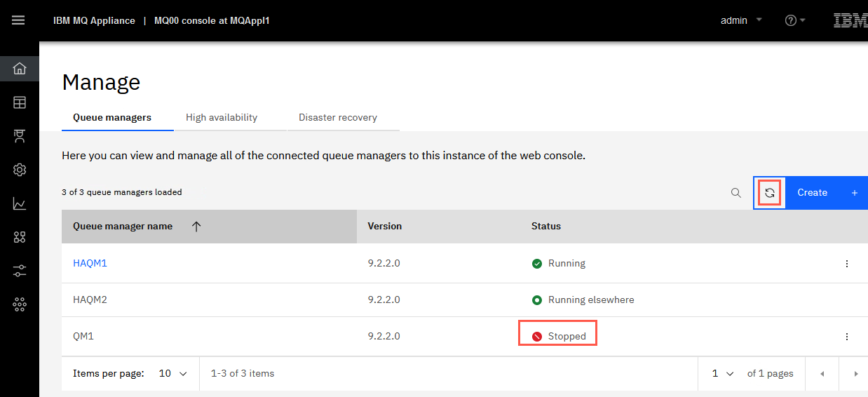Open the help menu in the header
The height and width of the screenshot is (397, 868).
pos(795,20)
